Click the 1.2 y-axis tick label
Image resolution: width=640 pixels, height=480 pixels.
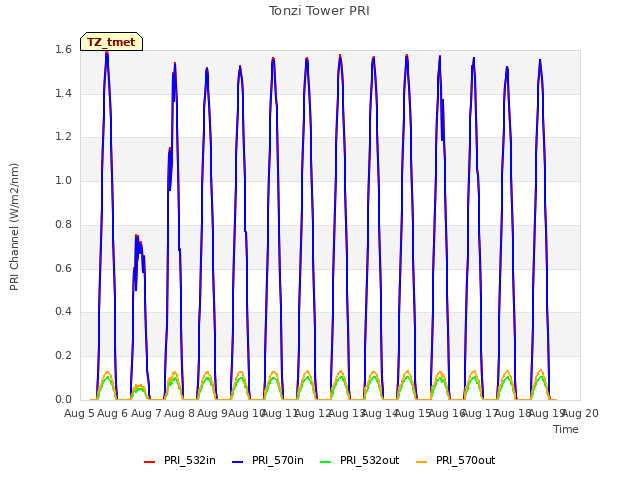pyautogui.click(x=63, y=137)
